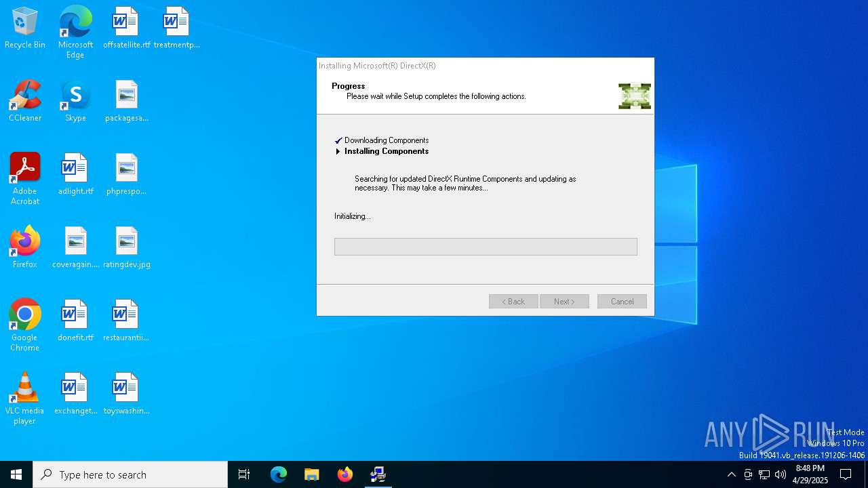
Task: Launch Edge from the taskbar
Action: tap(279, 474)
